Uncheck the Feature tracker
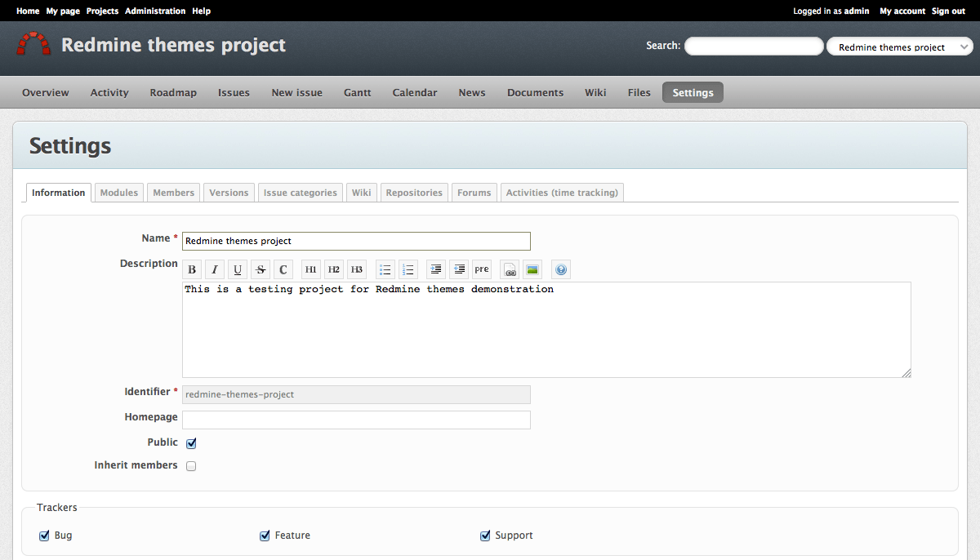 click(x=265, y=536)
